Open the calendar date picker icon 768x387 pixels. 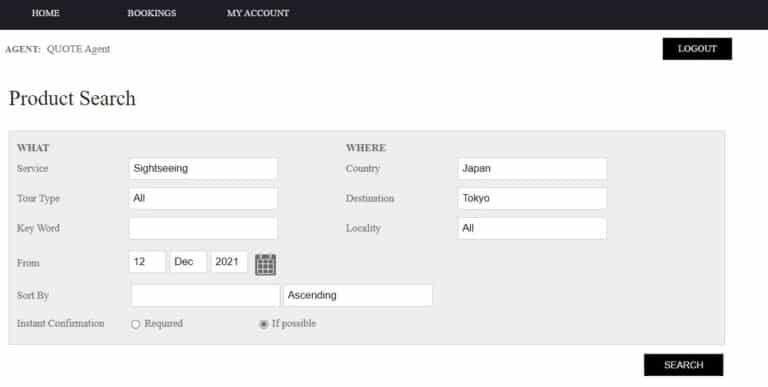tap(265, 265)
